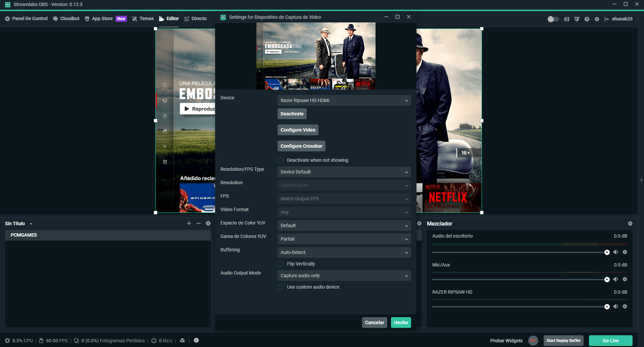
Task: Click video preview in settings dialog
Action: pyautogui.click(x=316, y=56)
